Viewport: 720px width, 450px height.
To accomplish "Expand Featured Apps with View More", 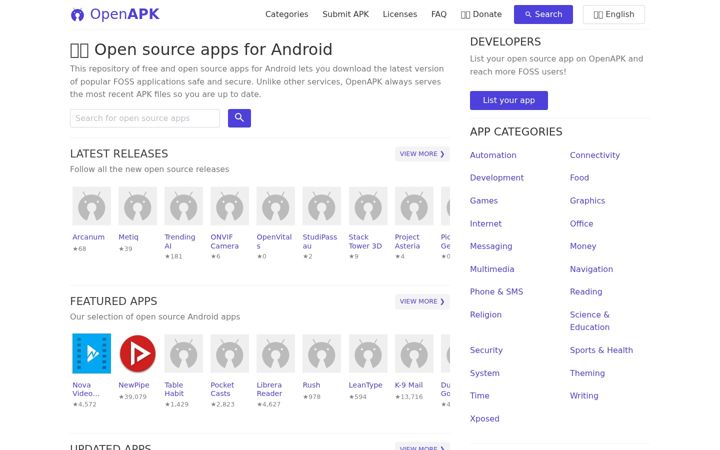I will 422,301.
